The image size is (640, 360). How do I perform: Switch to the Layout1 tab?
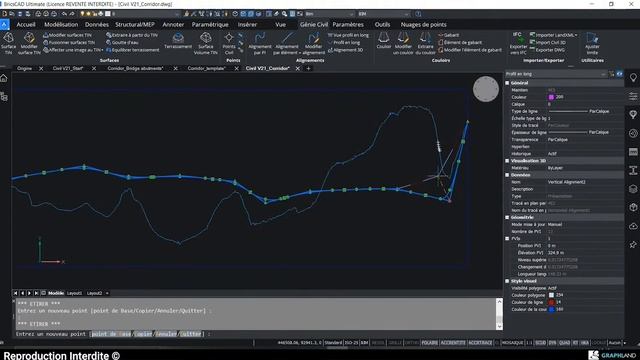(x=74, y=293)
